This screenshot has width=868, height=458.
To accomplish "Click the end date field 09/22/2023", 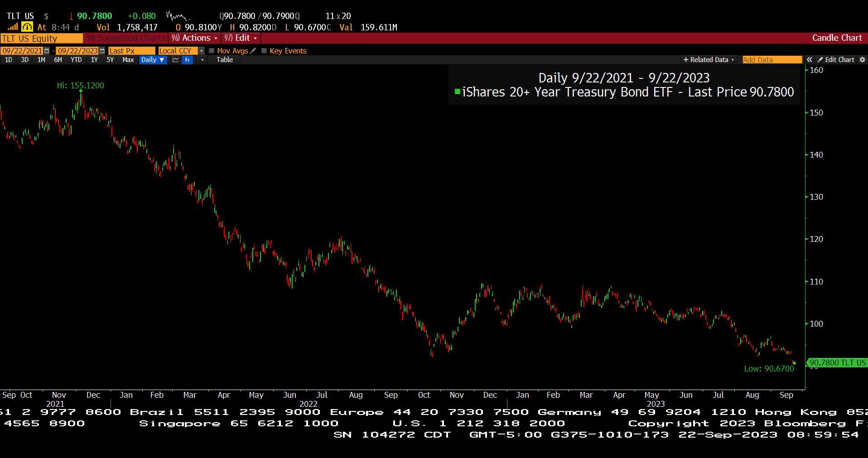I will click(77, 51).
